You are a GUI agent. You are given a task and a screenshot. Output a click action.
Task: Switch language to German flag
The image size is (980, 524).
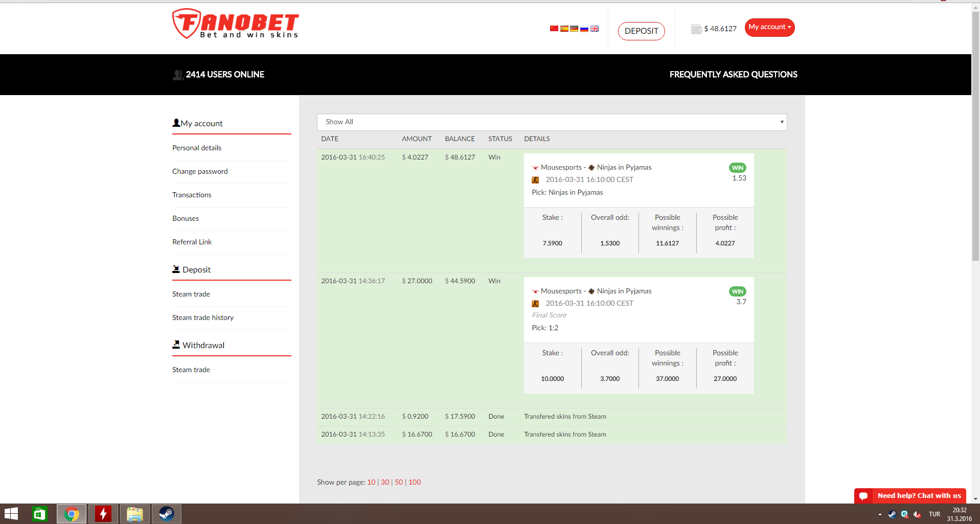click(x=574, y=29)
